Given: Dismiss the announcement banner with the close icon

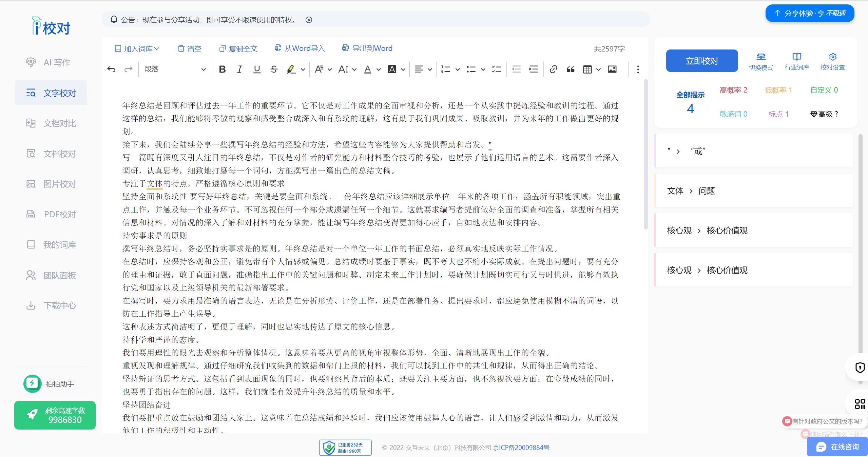Looking at the screenshot, I should tap(309, 20).
